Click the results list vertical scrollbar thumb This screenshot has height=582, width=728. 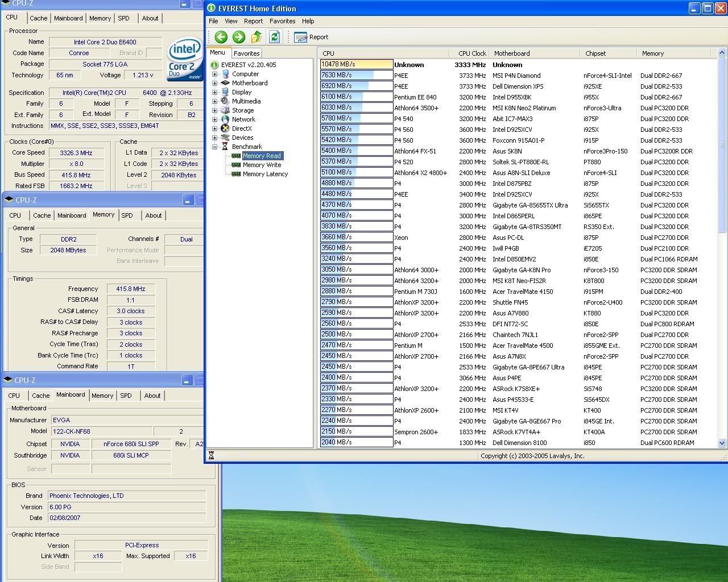(x=722, y=145)
